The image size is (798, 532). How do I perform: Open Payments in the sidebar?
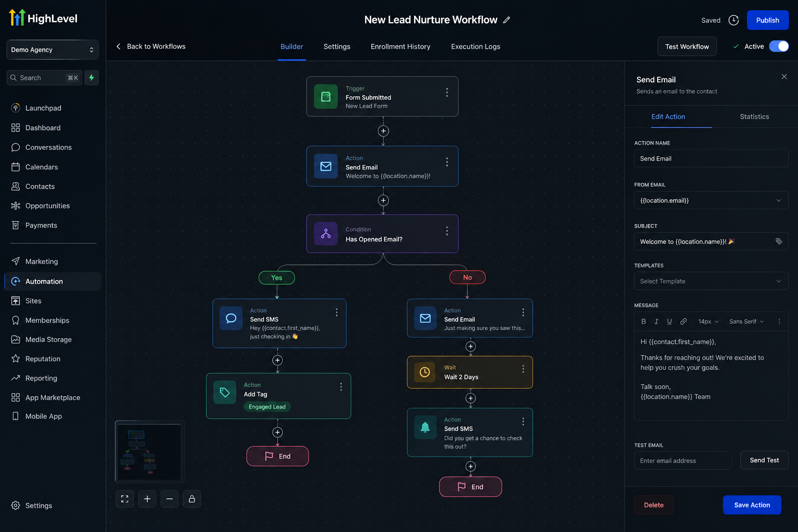(41, 225)
